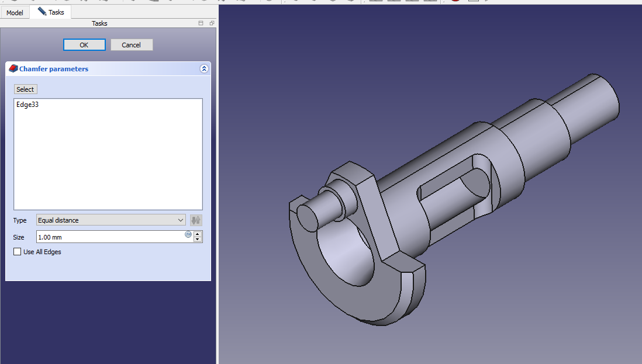This screenshot has height=364, width=642.
Task: Click into the Size input field
Action: (x=109, y=237)
